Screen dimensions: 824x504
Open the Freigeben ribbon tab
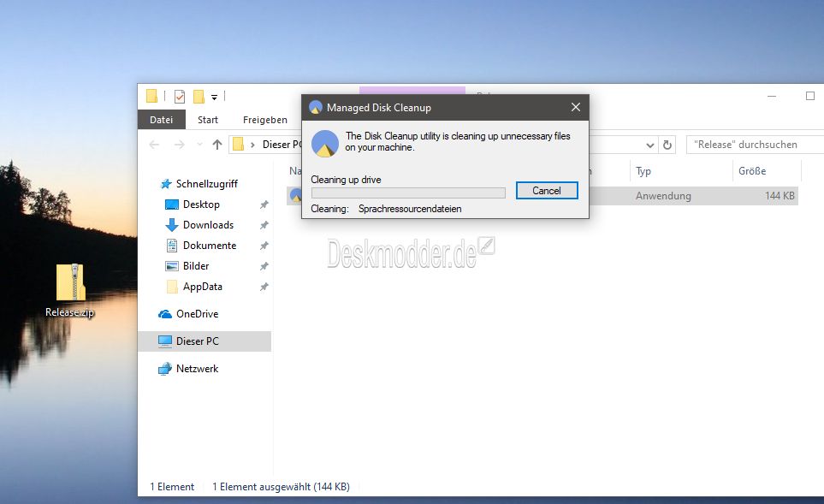point(264,121)
